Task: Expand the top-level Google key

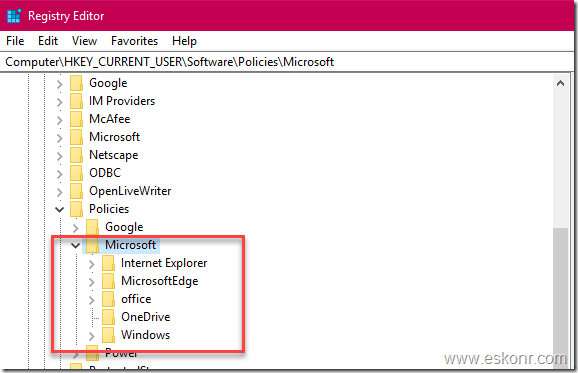Action: [x=60, y=84]
